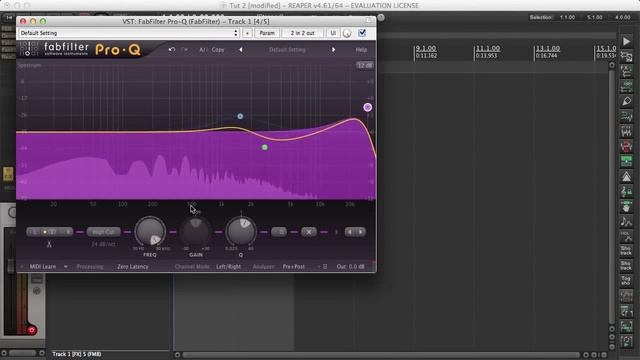Select the previous EQ band arrow
The image size is (640, 360).
click(x=349, y=232)
